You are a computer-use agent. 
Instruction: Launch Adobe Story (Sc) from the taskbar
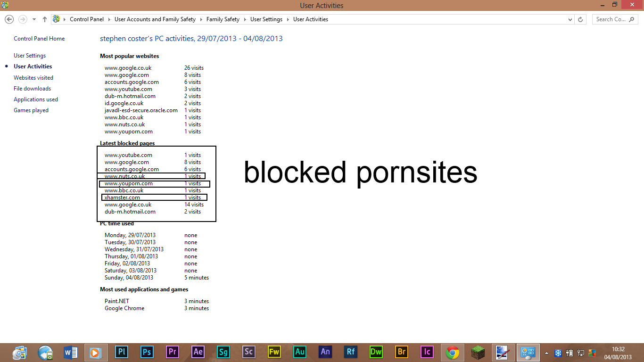click(249, 352)
